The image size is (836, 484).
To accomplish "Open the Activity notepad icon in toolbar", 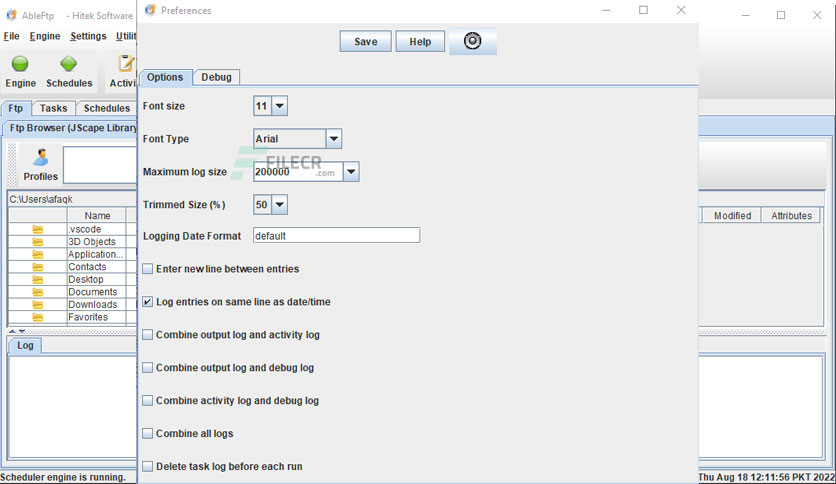I will coord(126,63).
